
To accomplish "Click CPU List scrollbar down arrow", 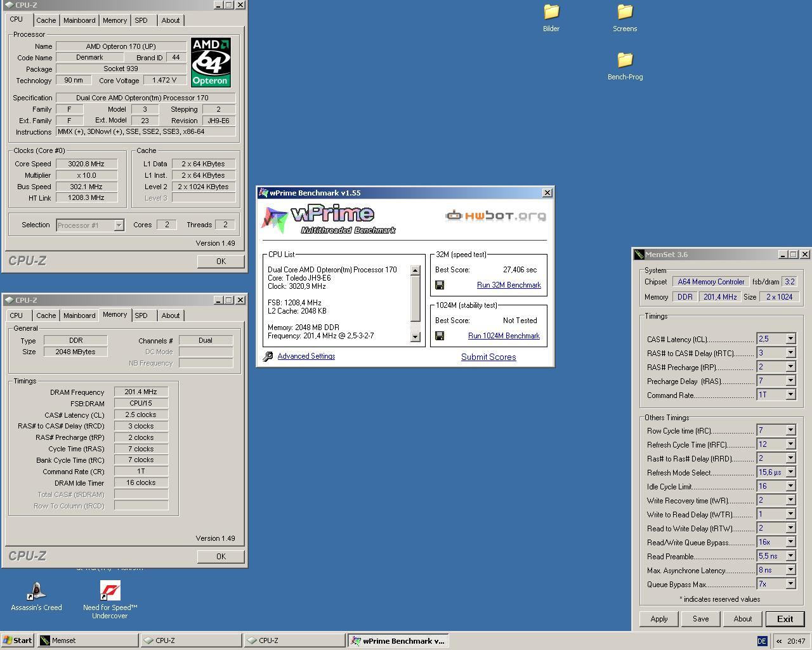I will (x=416, y=337).
